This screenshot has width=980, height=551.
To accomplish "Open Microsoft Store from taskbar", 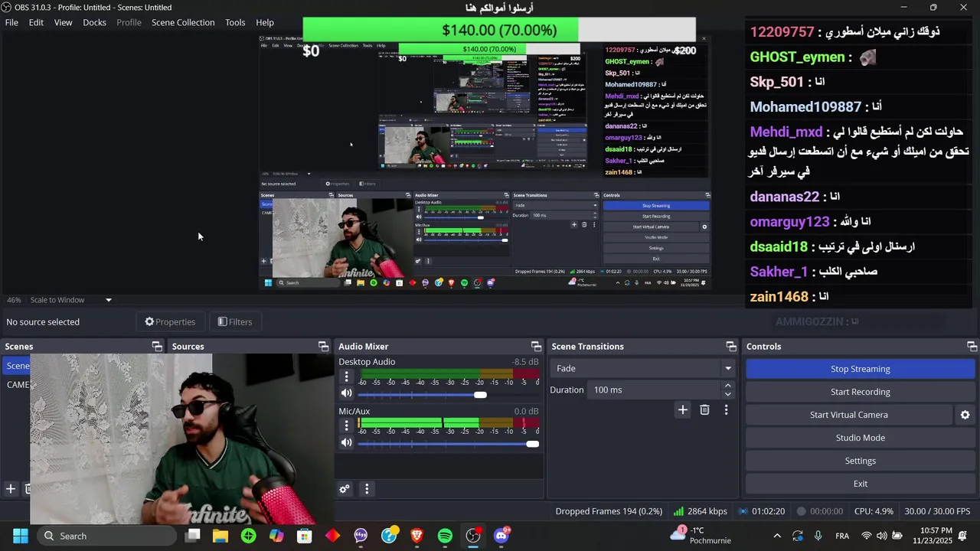I will 305,536.
